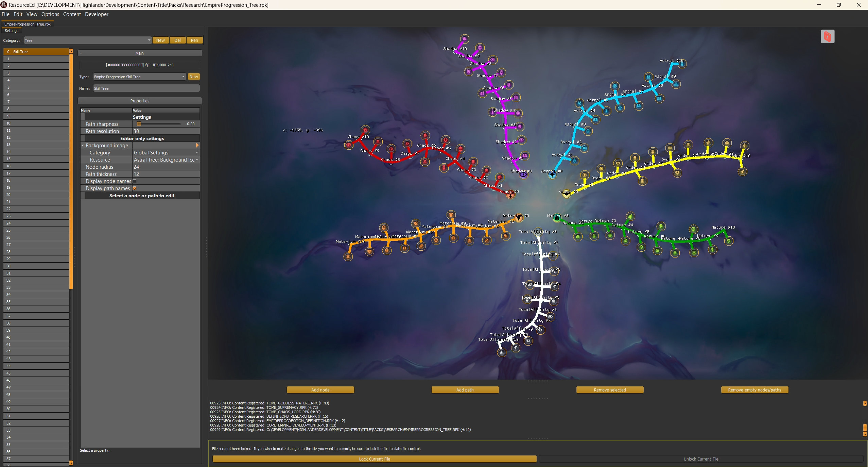Uncheck the Display path names checkbox
Screen dimensions: 868x467
click(134, 188)
